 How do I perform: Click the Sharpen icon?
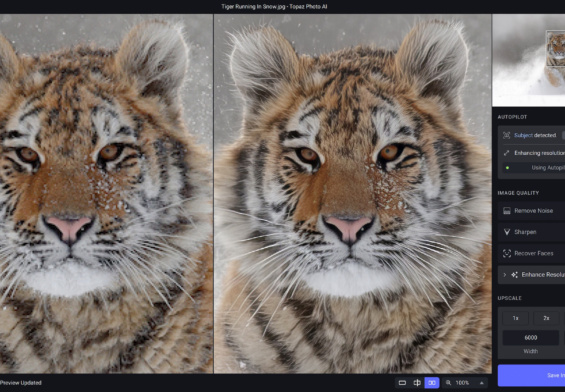coord(507,232)
